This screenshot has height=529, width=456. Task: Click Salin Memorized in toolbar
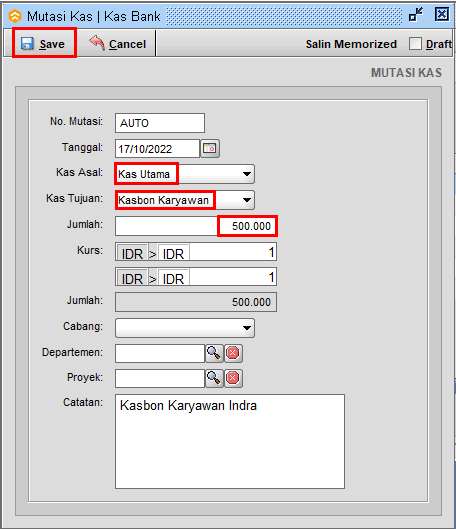[351, 44]
